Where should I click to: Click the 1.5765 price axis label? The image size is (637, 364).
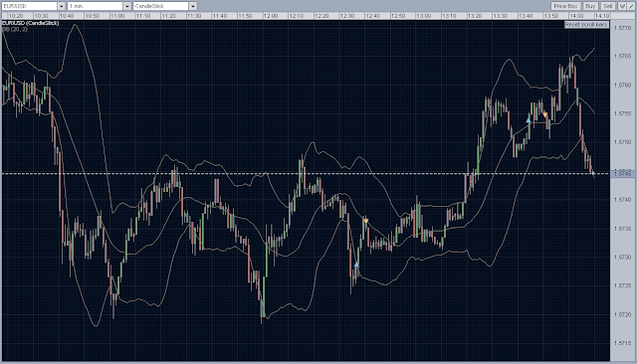tap(622, 57)
